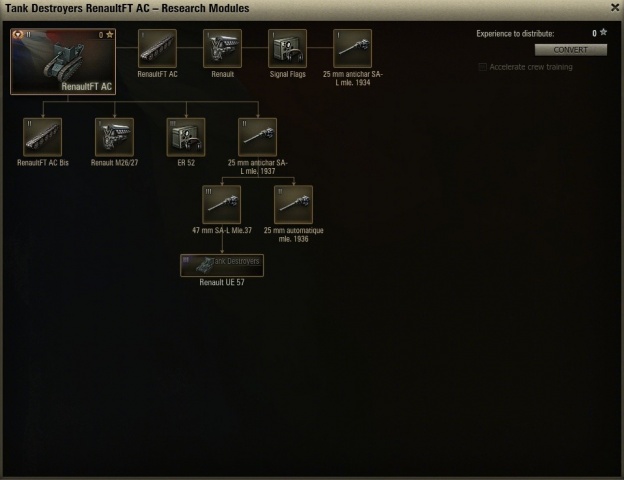Close the Research Modules window

[x=615, y=8]
